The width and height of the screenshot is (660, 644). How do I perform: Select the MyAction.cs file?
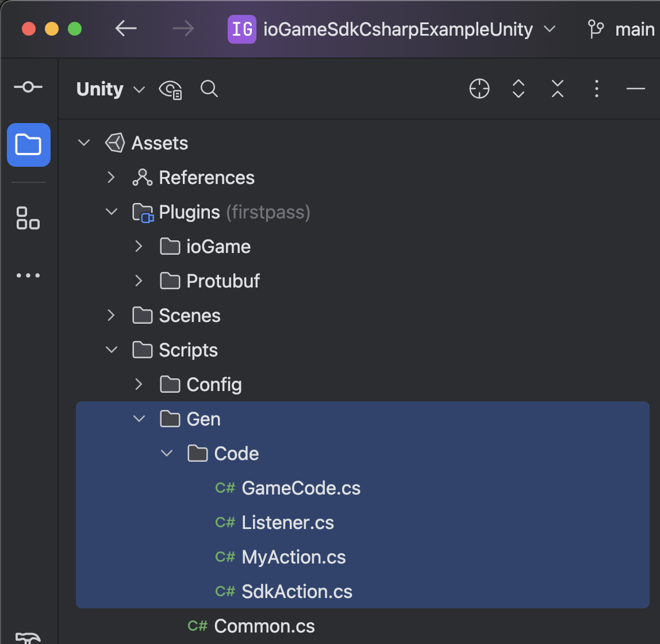(293, 557)
